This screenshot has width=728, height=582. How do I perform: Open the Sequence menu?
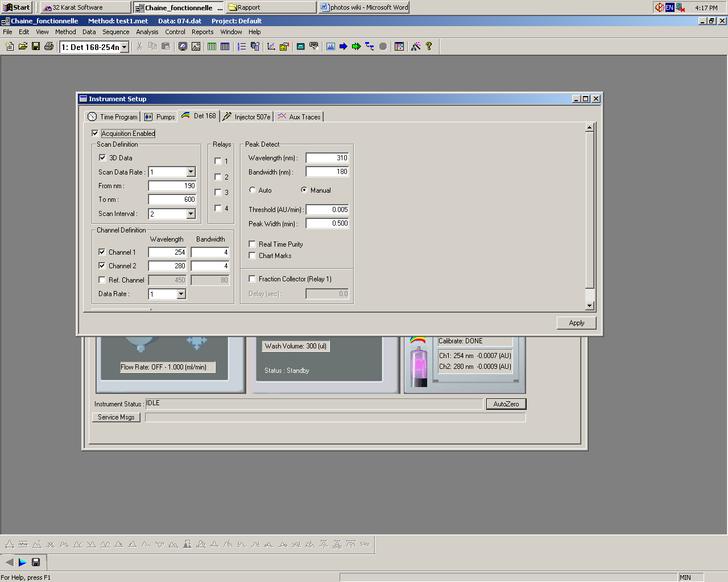(115, 32)
